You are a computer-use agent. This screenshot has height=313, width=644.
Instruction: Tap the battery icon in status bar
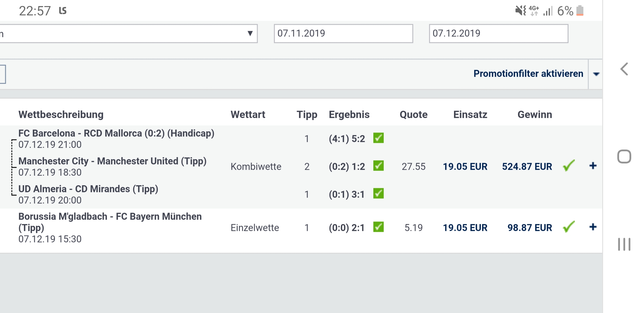click(x=580, y=11)
